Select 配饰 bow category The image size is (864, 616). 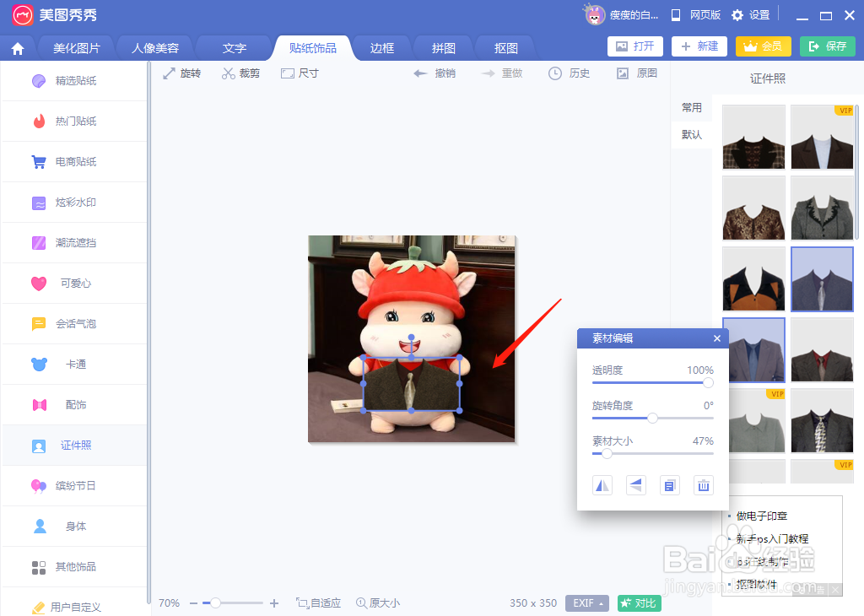[x=75, y=405]
